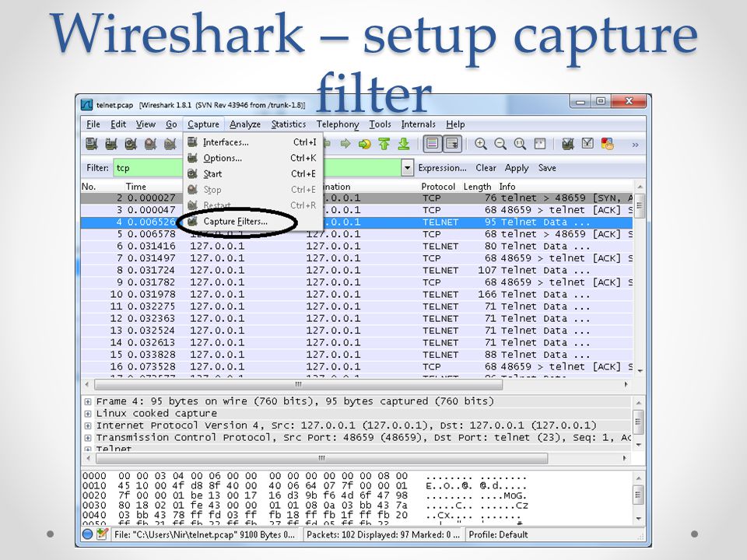Viewport: 747px width, 560px height.
Task: Open the View menu
Action: tap(146, 124)
